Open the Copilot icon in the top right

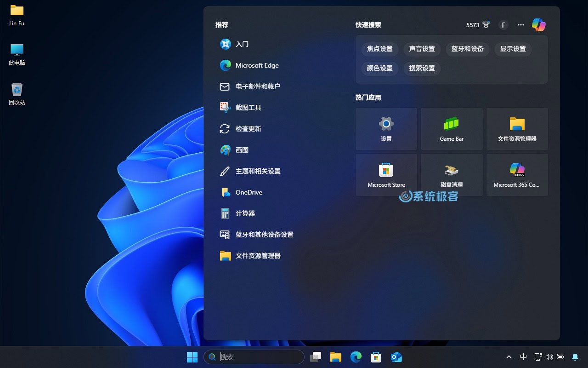click(538, 25)
